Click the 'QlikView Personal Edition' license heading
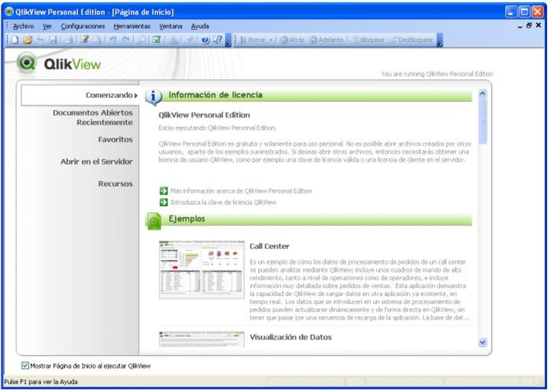551x392 pixels. click(x=204, y=115)
